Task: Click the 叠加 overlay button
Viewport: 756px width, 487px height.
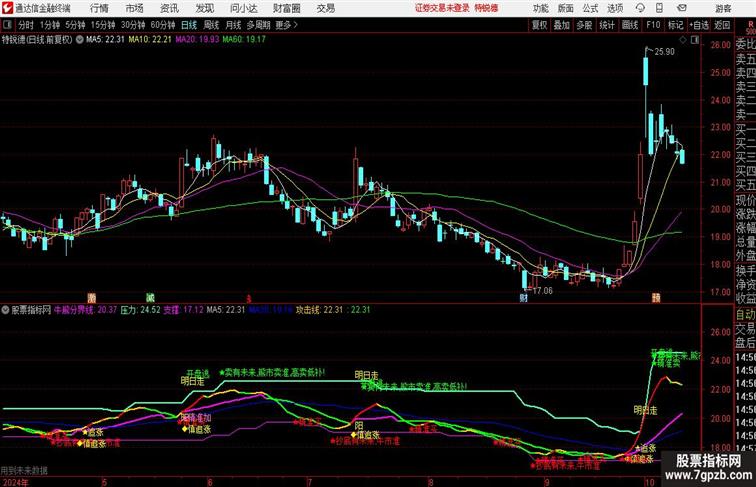Action: click(x=562, y=25)
